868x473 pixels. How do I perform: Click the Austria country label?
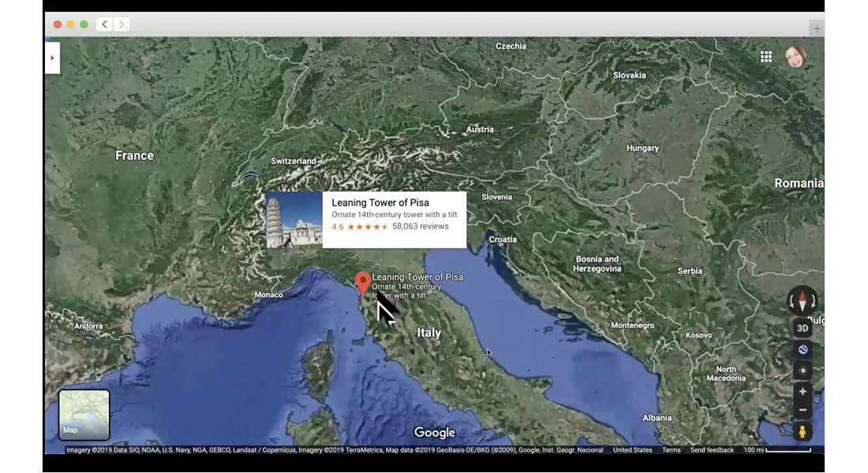pyautogui.click(x=480, y=129)
